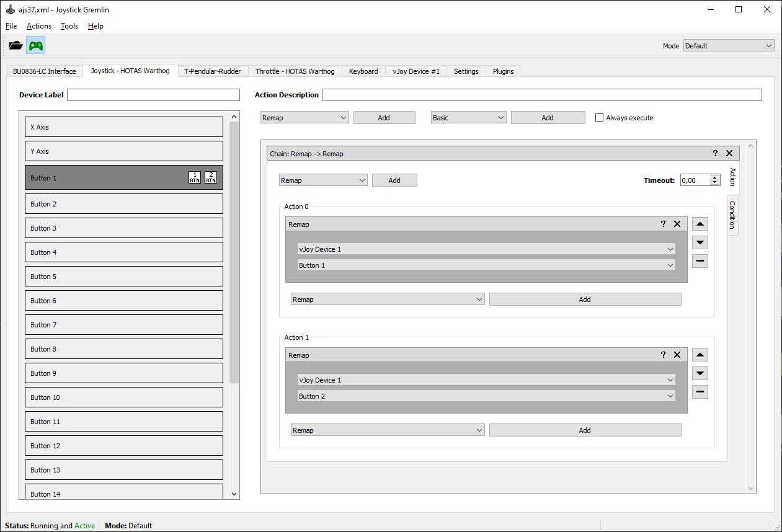
Task: Move Action 0 down with arrow
Action: coord(700,242)
